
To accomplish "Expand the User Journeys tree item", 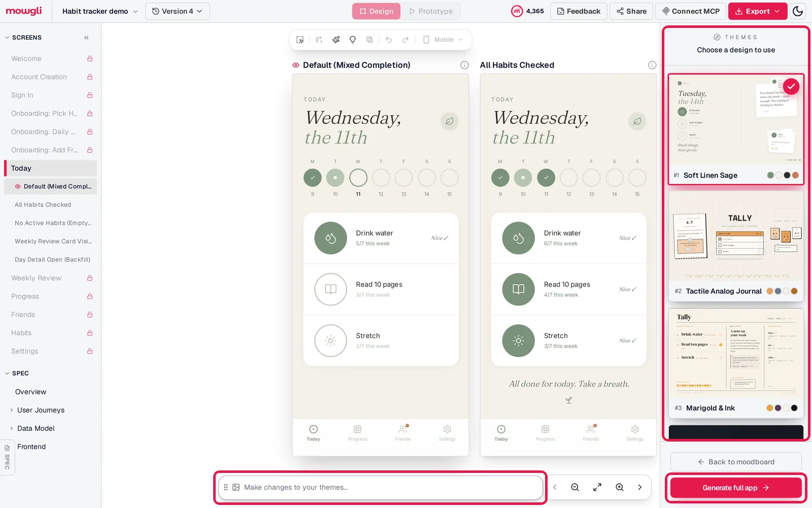I will point(12,410).
